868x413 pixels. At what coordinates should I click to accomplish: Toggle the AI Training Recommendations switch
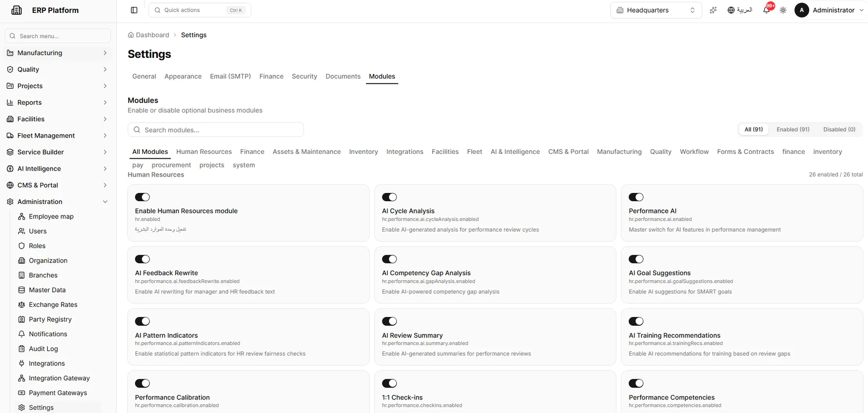[636, 321]
